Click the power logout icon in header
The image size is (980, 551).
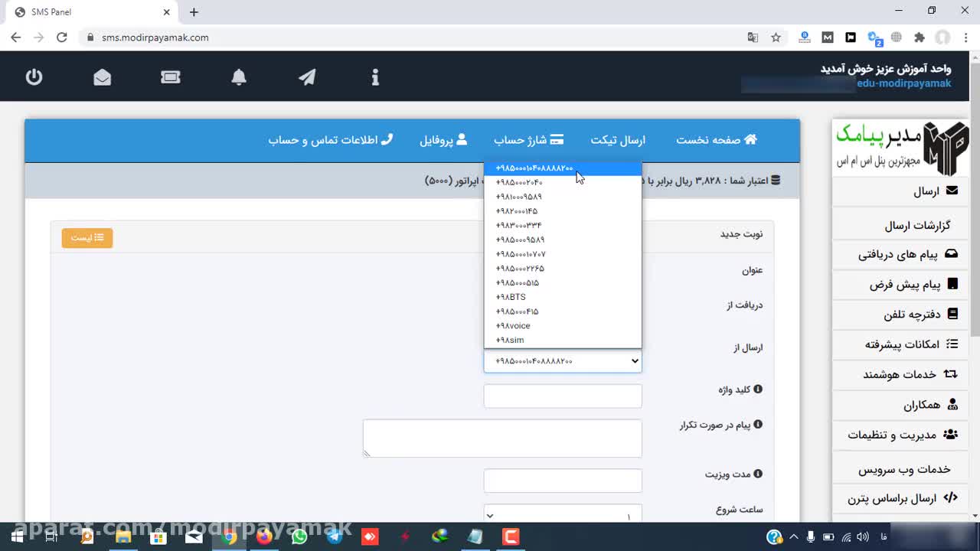coord(34,77)
